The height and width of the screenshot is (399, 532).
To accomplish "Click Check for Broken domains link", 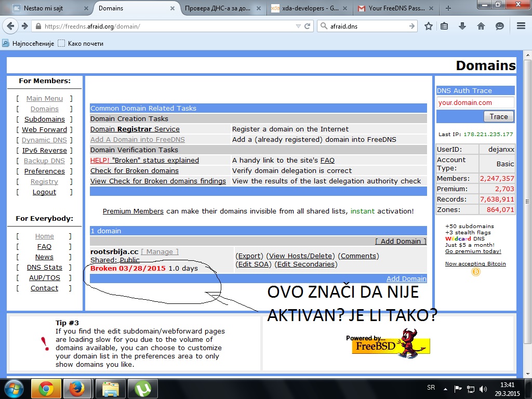I will (135, 170).
